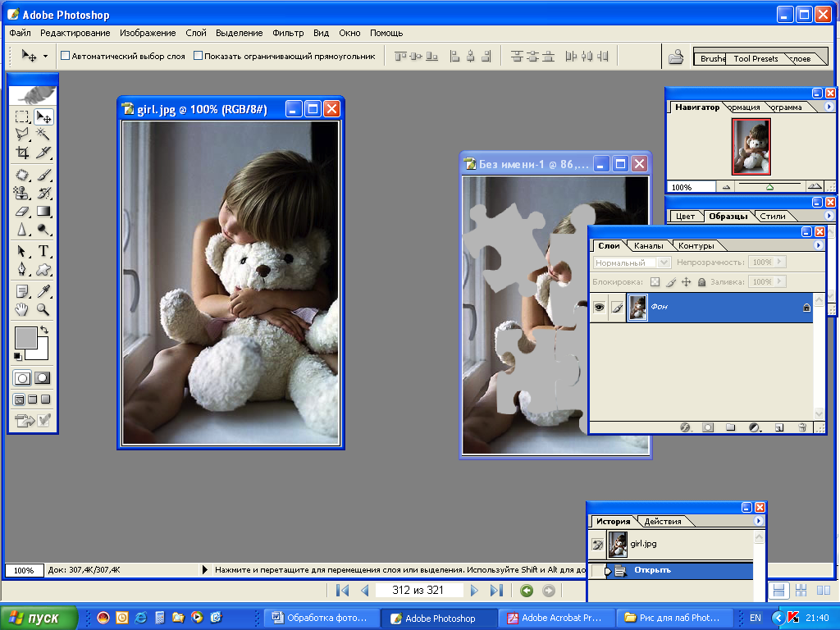Jump to first page in viewer
The image size is (840, 630).
[342, 591]
